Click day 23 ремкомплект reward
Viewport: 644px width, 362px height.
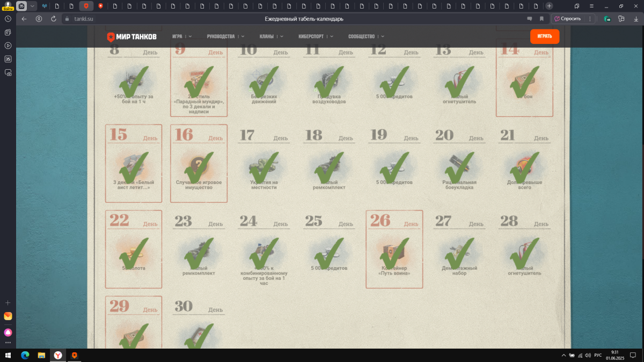(199, 249)
